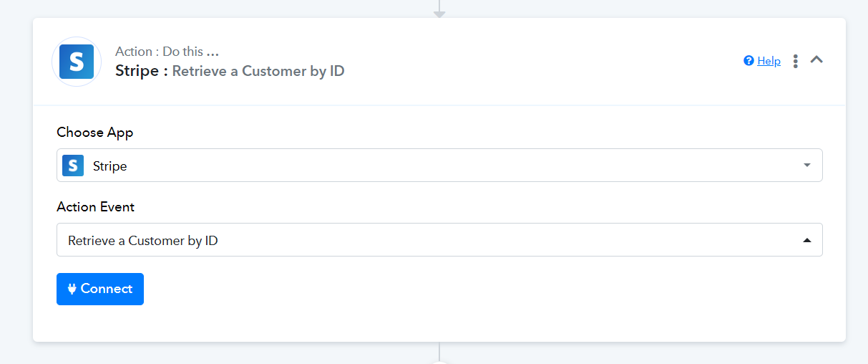Screen dimensions: 868x364
Task: Click the downward connector arrow above the card
Action: tap(439, 10)
